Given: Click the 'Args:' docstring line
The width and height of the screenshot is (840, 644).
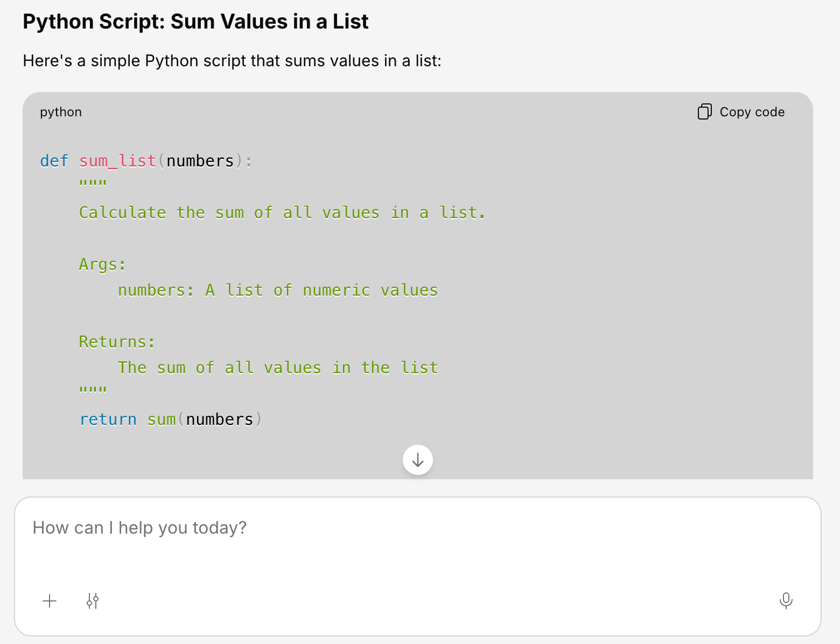Looking at the screenshot, I should tap(102, 264).
